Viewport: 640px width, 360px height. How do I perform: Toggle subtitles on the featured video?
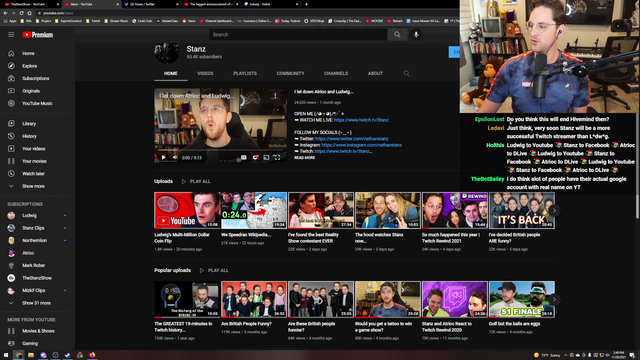coord(244,158)
